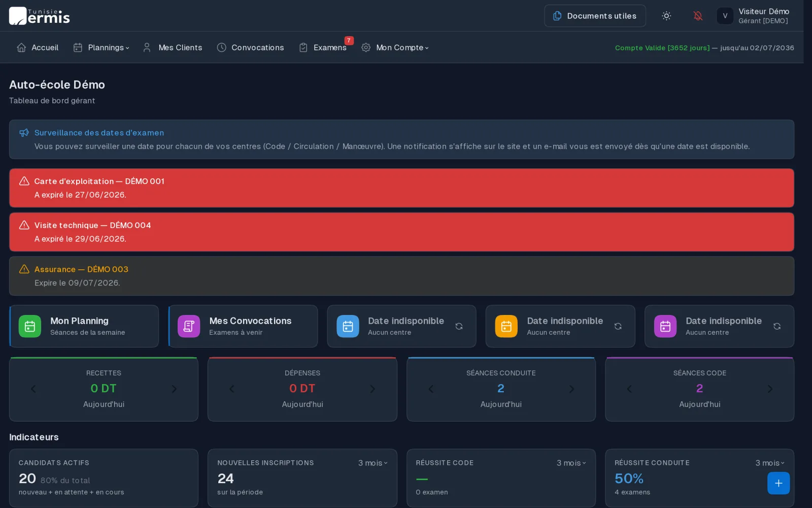Image resolution: width=812 pixels, height=508 pixels.
Task: Refresh the orange Date indisponible card
Action: [x=618, y=326]
